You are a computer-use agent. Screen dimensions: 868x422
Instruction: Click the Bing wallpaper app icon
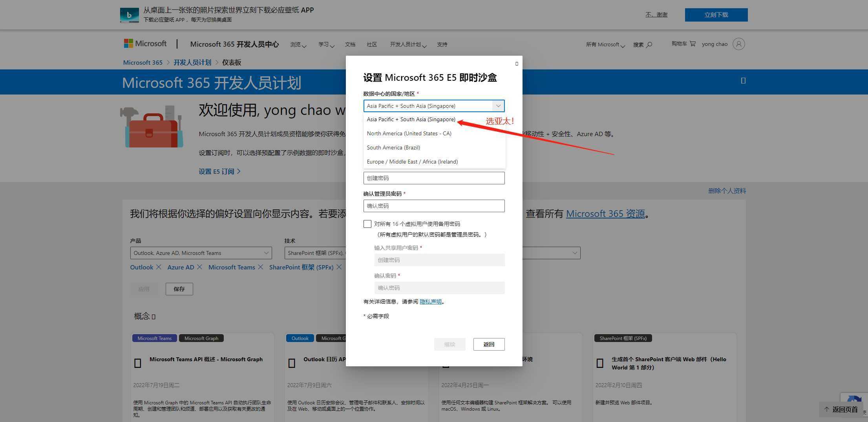coord(130,15)
